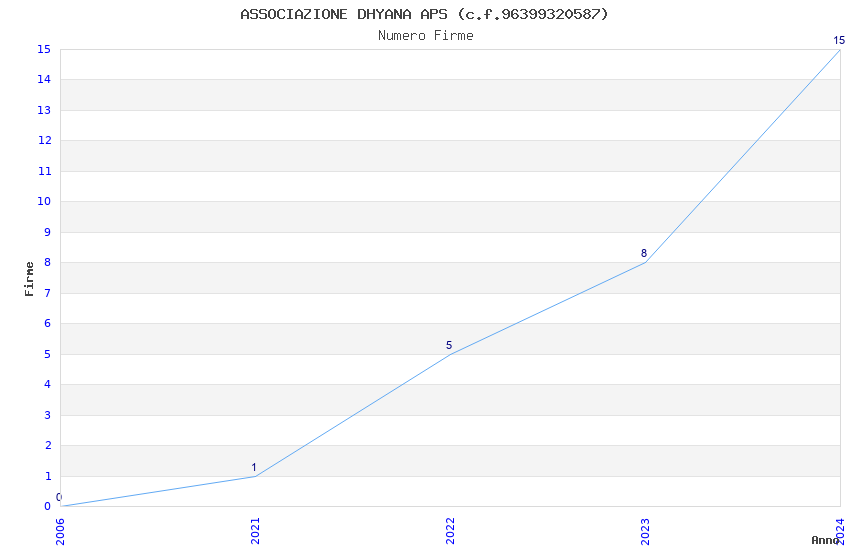Select the 2021 x-axis year label
Viewport: 850px width, 550px height.
[255, 531]
